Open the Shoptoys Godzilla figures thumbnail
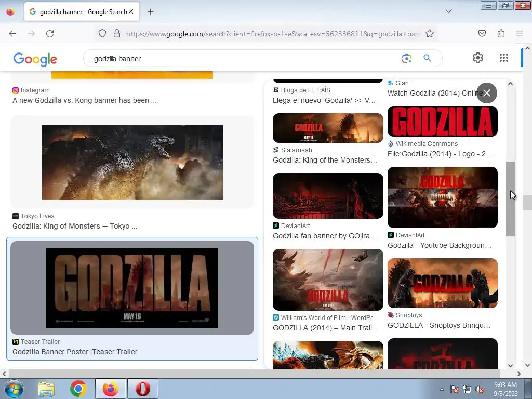The image size is (532, 399). (x=443, y=283)
